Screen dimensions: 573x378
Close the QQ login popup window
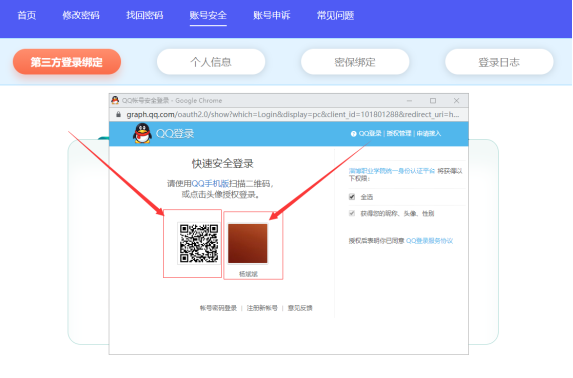[456, 101]
